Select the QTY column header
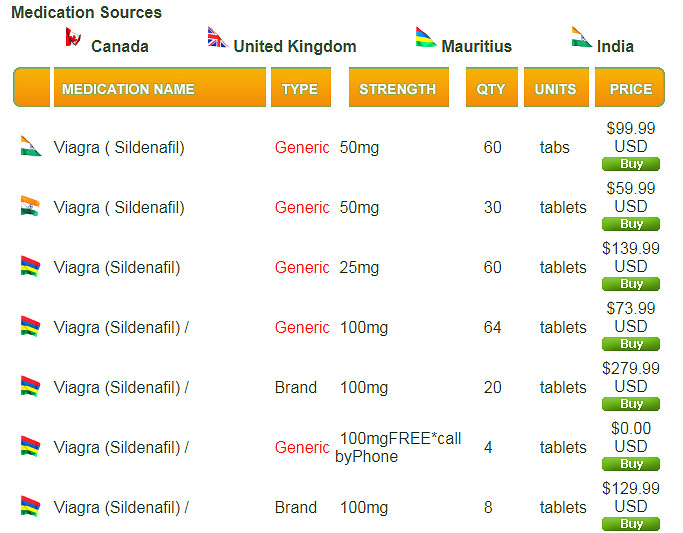 point(491,89)
